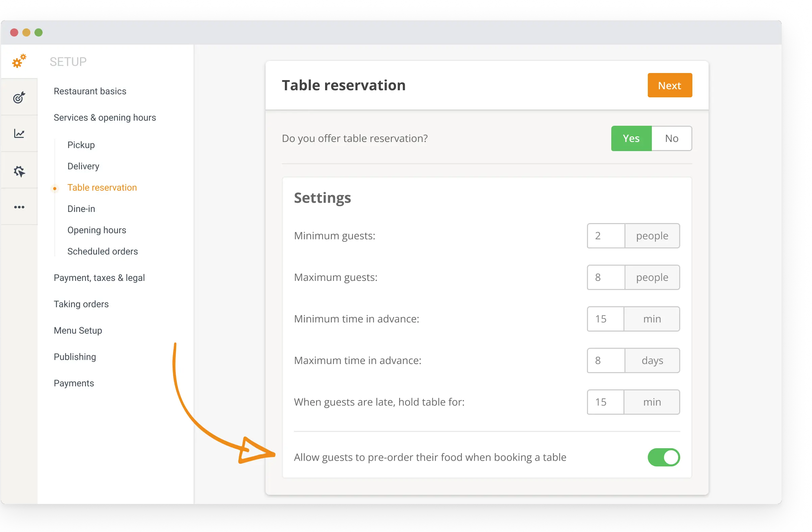Open Payment, taxes & legal section
The width and height of the screenshot is (812, 532).
[99, 277]
